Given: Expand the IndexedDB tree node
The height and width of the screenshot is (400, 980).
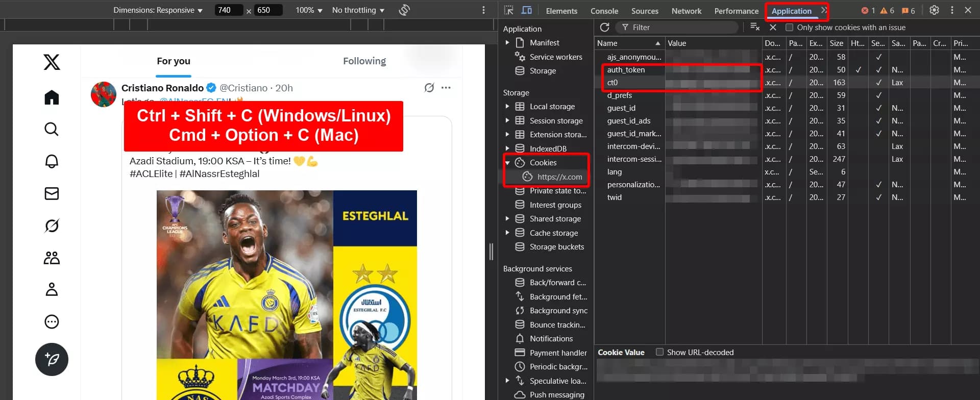Looking at the screenshot, I should pos(507,148).
